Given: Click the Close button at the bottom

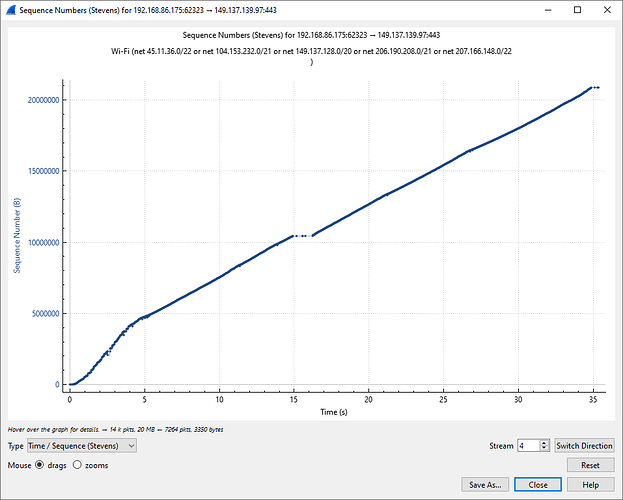Looking at the screenshot, I should (x=538, y=484).
